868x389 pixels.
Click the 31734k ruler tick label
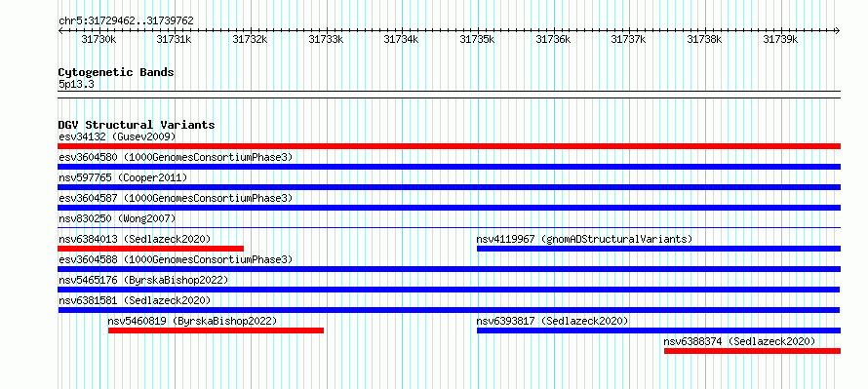click(402, 39)
